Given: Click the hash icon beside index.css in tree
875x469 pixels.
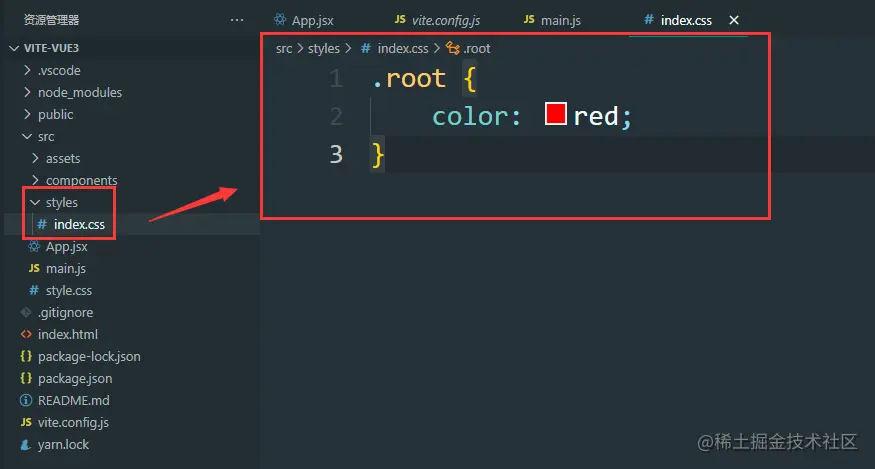Looking at the screenshot, I should pyautogui.click(x=42, y=224).
